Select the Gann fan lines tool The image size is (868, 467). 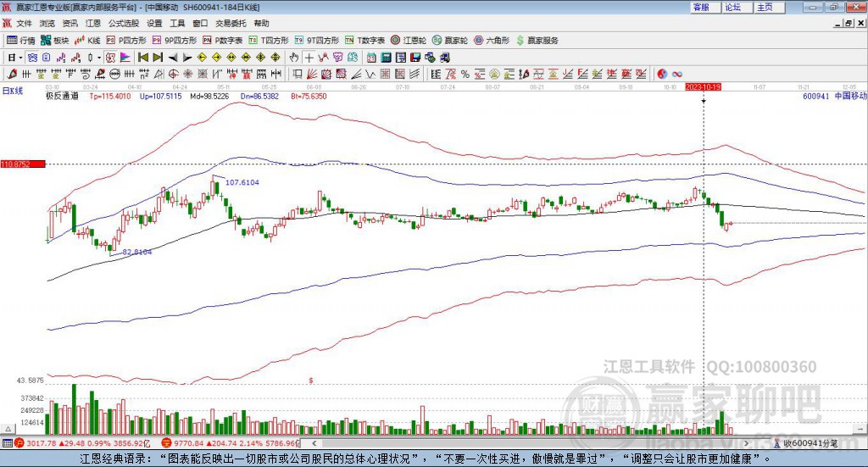(313, 74)
